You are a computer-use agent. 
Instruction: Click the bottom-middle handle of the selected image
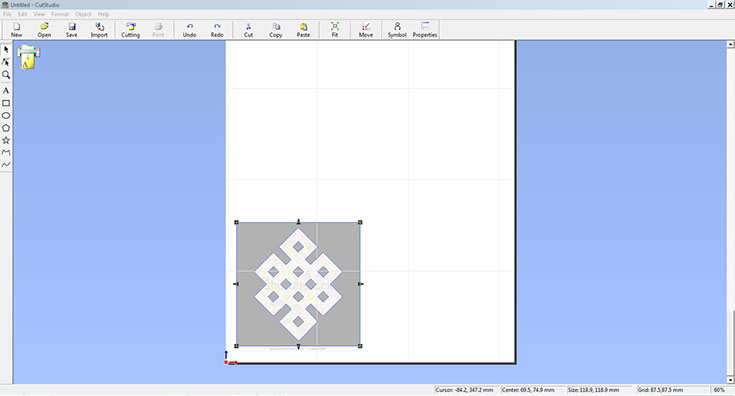click(x=299, y=347)
